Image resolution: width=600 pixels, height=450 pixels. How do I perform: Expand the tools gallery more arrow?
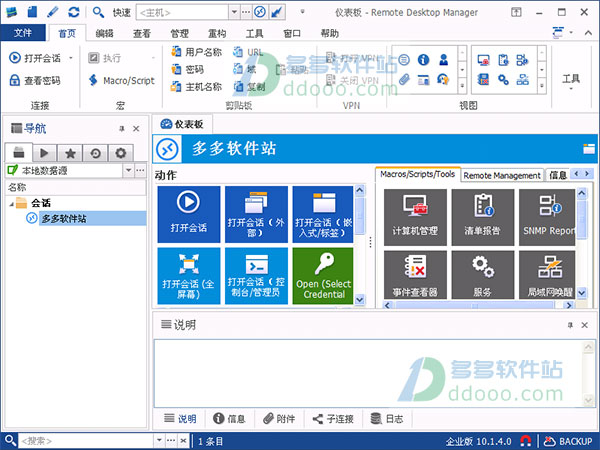(542, 86)
